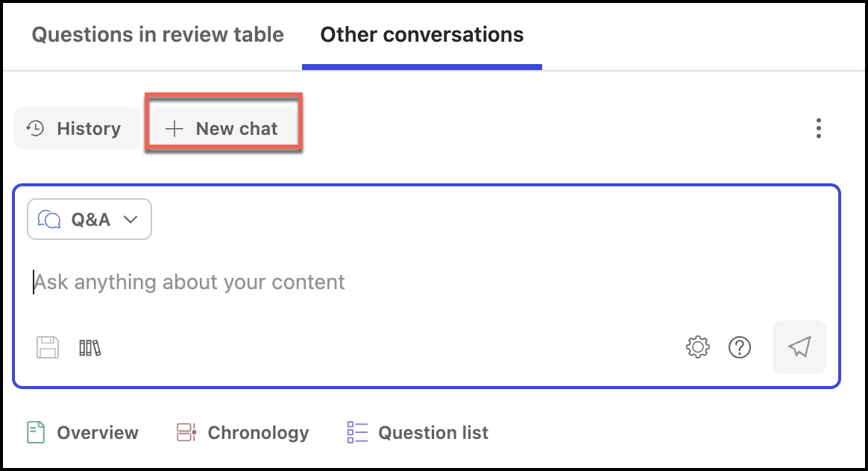Click the Chronology timeline icon
Viewport: 868px width, 471px height.
[x=186, y=433]
